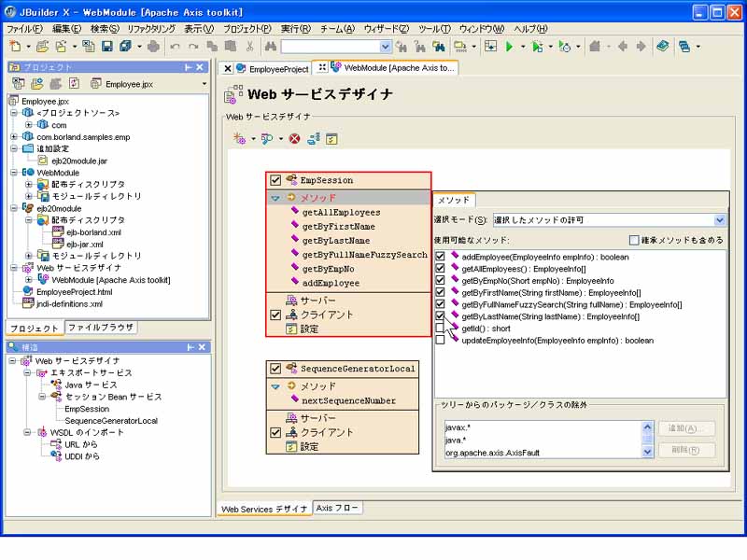Click the Open project folder icon in main toolbar
Screen dimensions: 747x560
point(43,46)
